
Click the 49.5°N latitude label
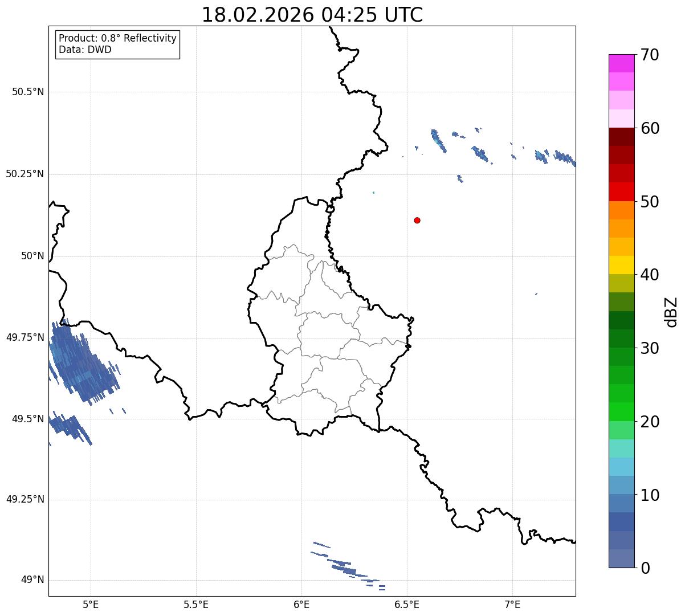[27, 419]
